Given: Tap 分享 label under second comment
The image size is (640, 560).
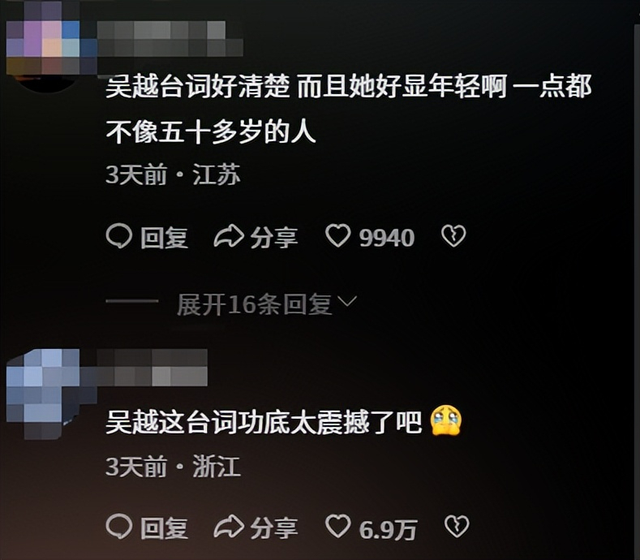Looking at the screenshot, I should [274, 528].
